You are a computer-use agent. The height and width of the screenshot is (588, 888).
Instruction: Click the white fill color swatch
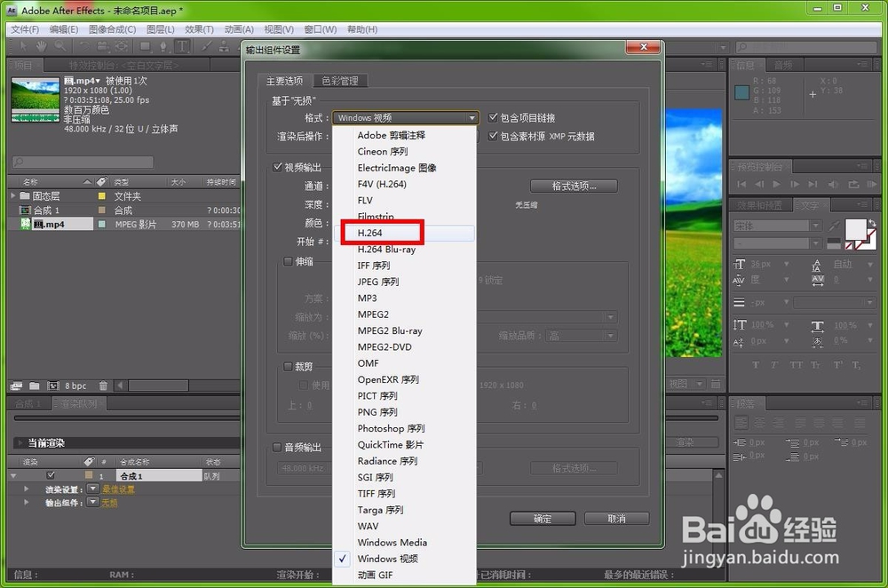click(x=855, y=230)
